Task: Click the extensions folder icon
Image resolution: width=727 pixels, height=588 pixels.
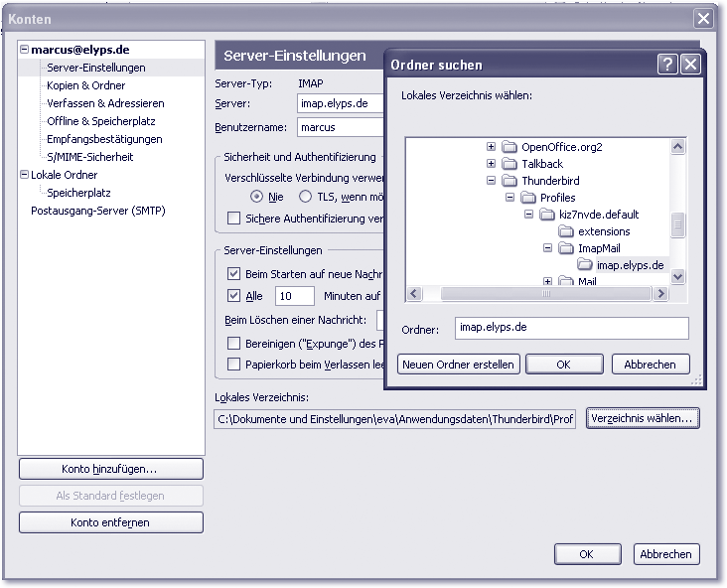Action: pyautogui.click(x=566, y=231)
